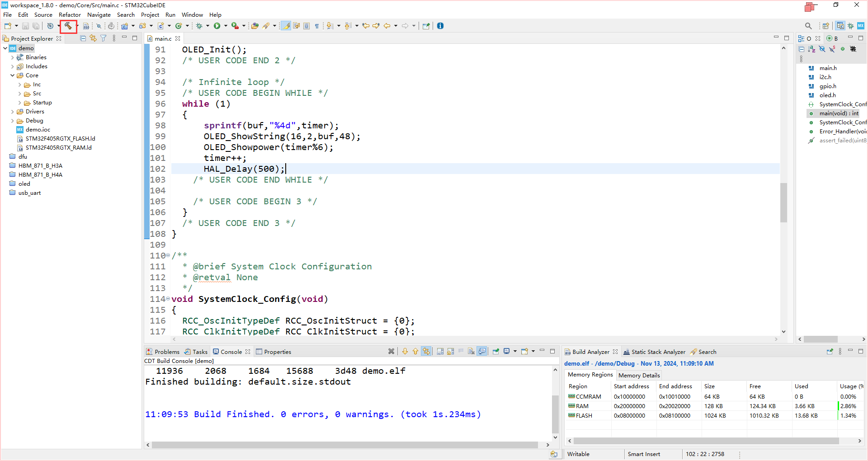The image size is (868, 461).
Task: Open the blue Information Center icon
Action: [x=440, y=26]
